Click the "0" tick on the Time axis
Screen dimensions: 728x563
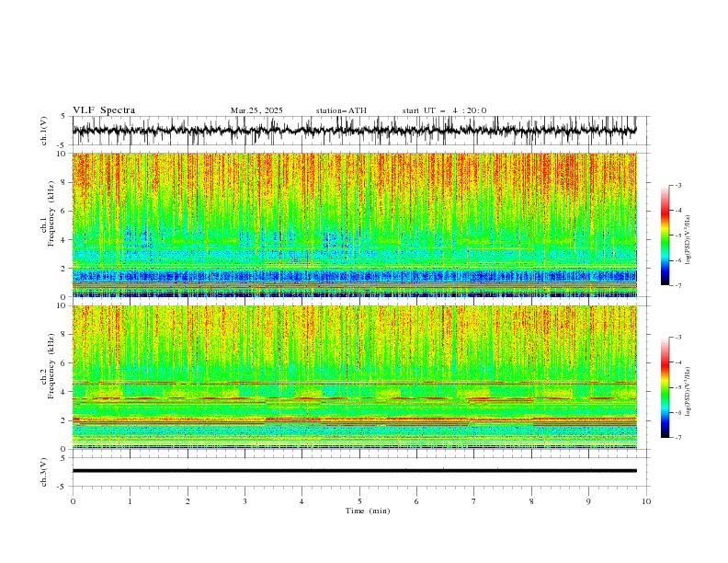(x=73, y=501)
